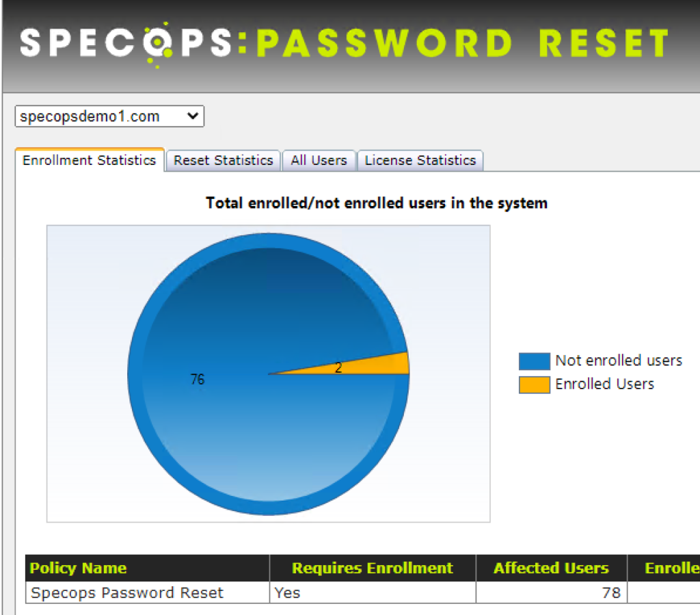The height and width of the screenshot is (615, 700).
Task: Sort by the Affected Users column header
Action: pos(552,568)
